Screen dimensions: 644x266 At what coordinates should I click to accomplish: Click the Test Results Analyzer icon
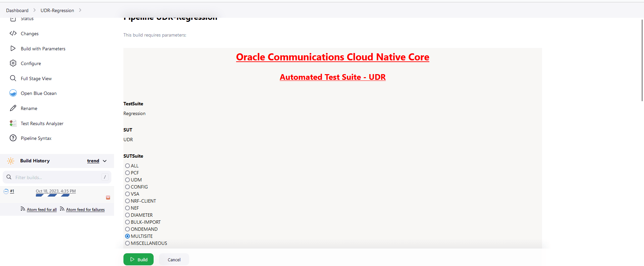tap(13, 123)
